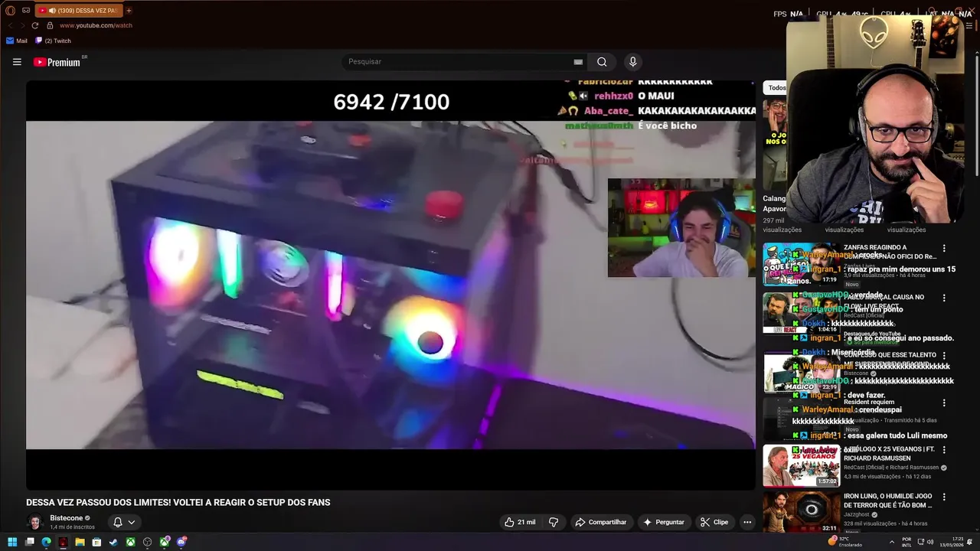This screenshot has width=980, height=551.
Task: Click the www.youtube.com/watch address bar
Action: pos(96,25)
